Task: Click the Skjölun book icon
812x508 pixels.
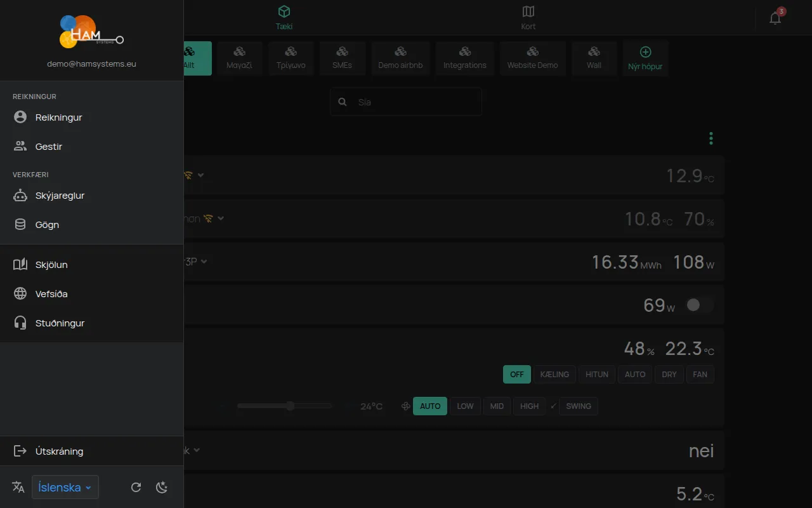Action: [20, 265]
